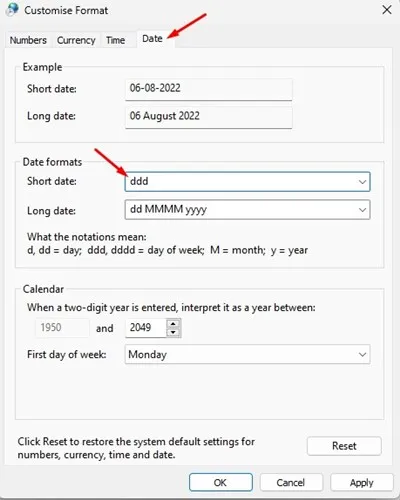Confirm changes with the OK button
Image resolution: width=400 pixels, height=500 pixels.
coord(221,482)
